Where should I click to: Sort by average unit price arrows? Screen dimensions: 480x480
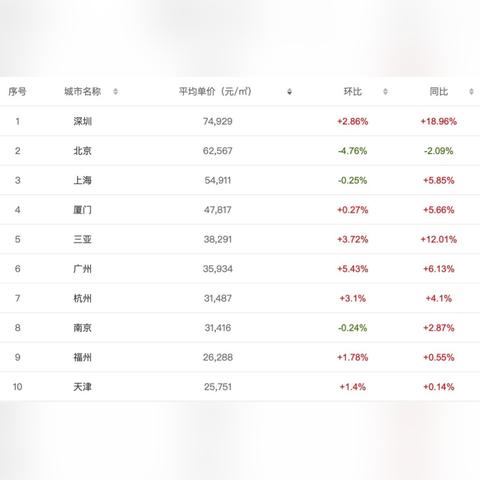click(x=289, y=91)
